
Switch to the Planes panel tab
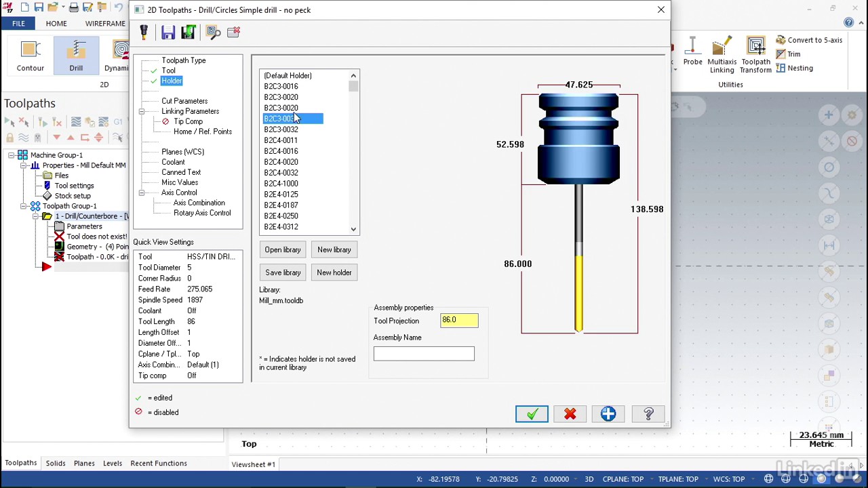coord(84,464)
